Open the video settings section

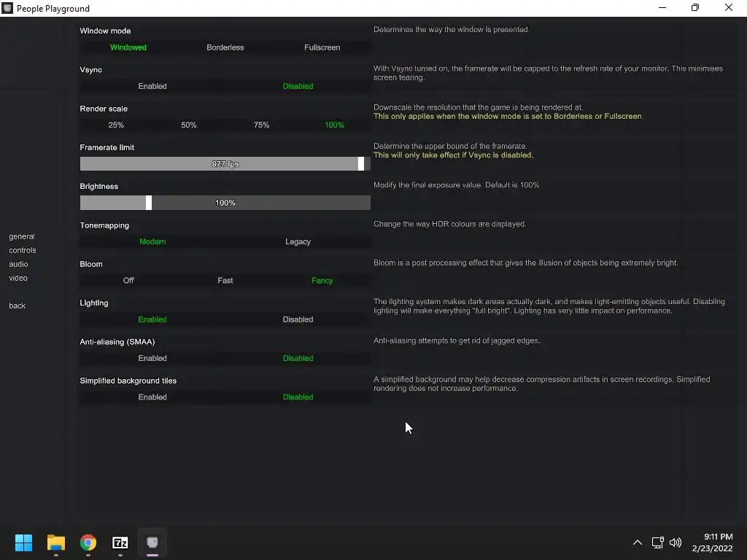click(18, 278)
